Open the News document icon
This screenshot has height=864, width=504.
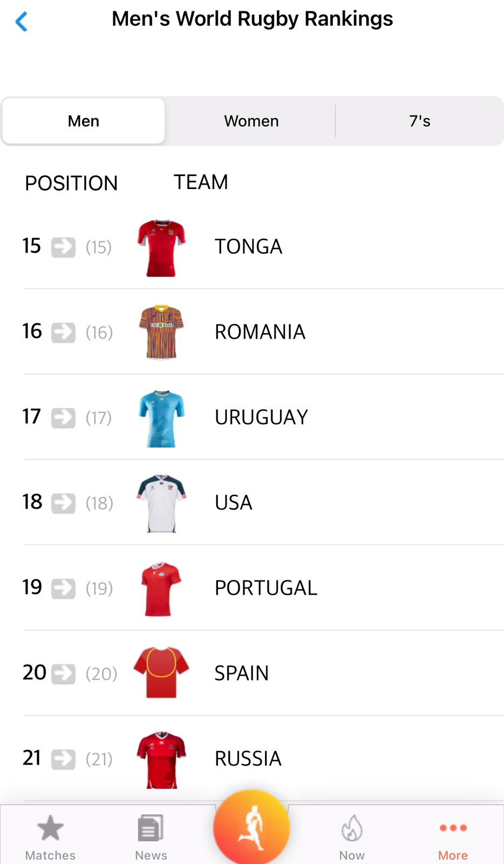[x=151, y=828]
